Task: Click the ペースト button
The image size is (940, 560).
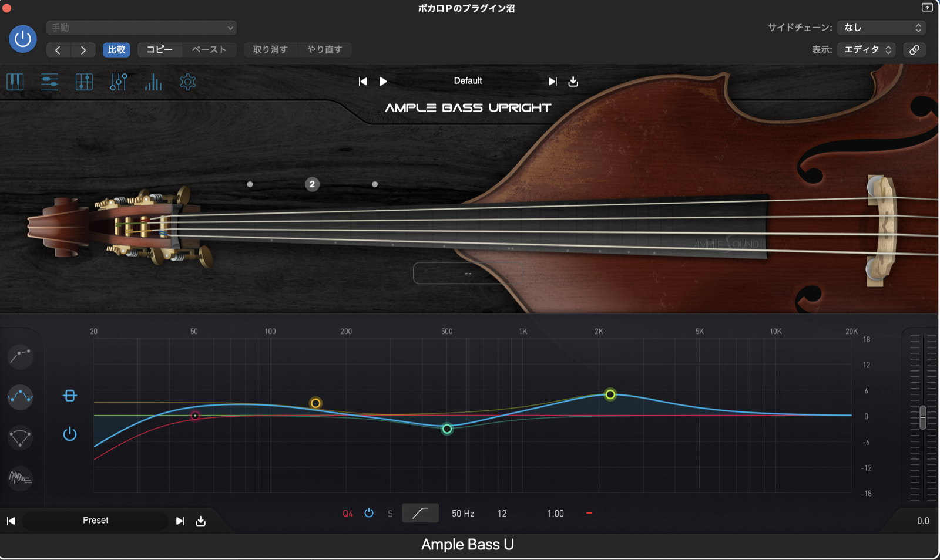Action: (x=209, y=50)
